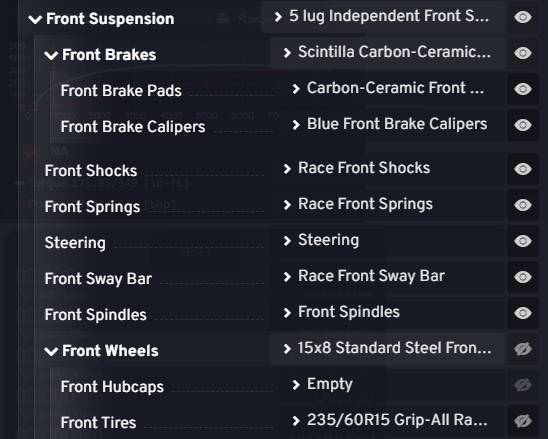
Task: Toggle visibility of Race Front Springs
Action: [523, 205]
